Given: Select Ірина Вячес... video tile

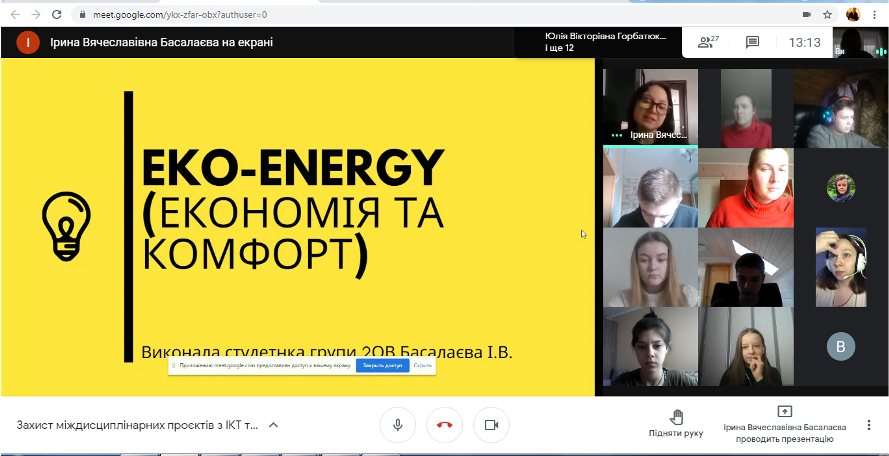Looking at the screenshot, I should (650, 108).
